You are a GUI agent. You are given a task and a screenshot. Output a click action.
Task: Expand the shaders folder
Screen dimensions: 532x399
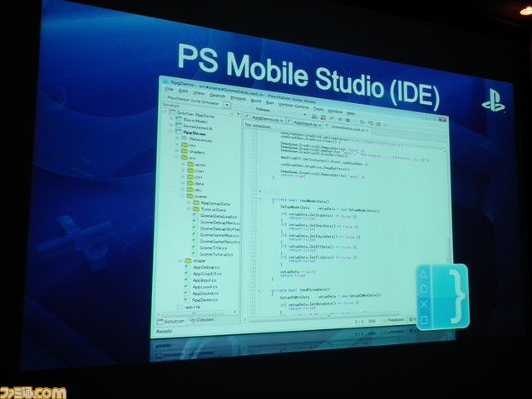click(177, 151)
